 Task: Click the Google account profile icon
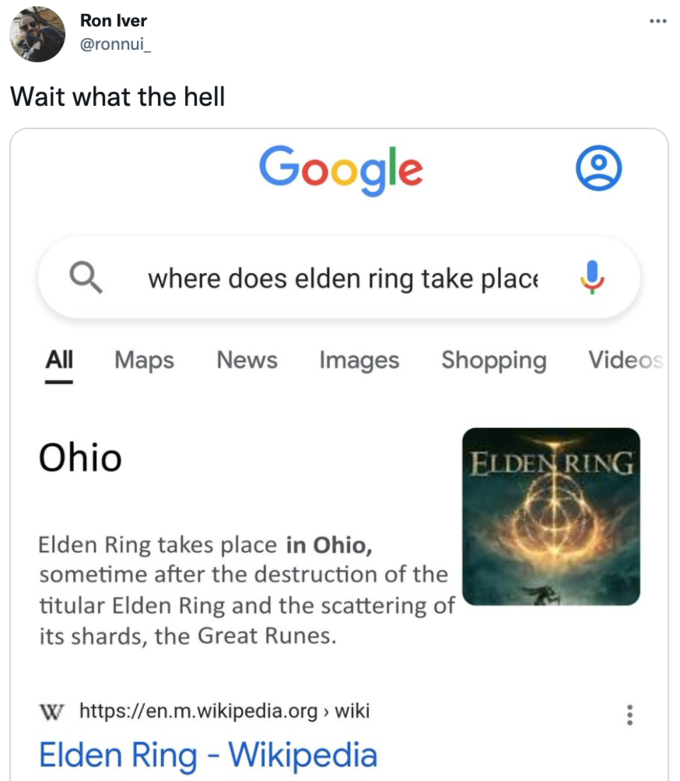(599, 169)
